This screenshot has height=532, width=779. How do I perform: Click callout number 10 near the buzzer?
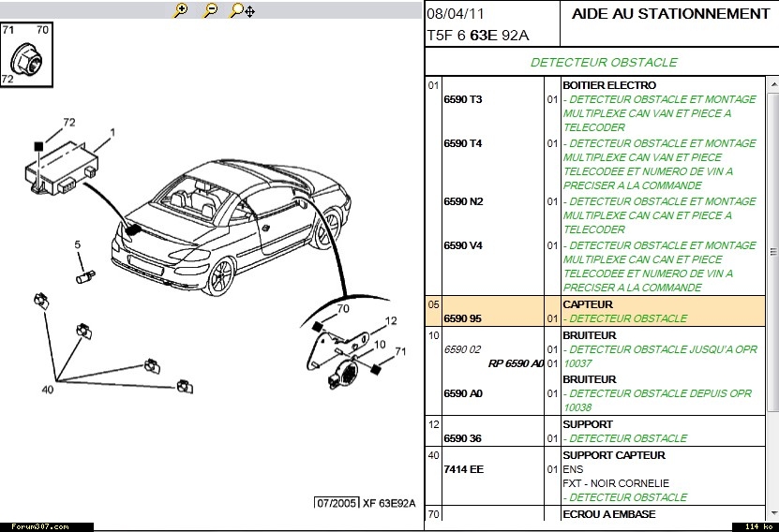(x=380, y=345)
